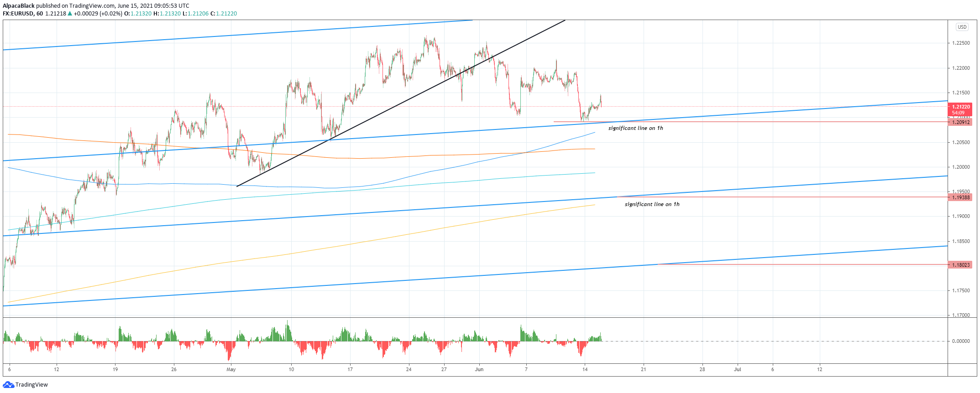Image resolution: width=980 pixels, height=393 pixels.
Task: Click the 1.21218 last price in header
Action: click(x=55, y=14)
